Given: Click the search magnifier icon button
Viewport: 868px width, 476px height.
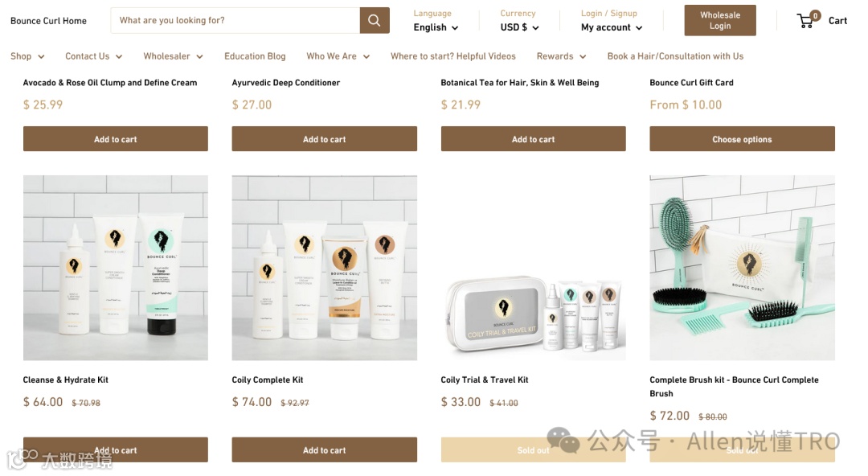Looking at the screenshot, I should (x=375, y=20).
